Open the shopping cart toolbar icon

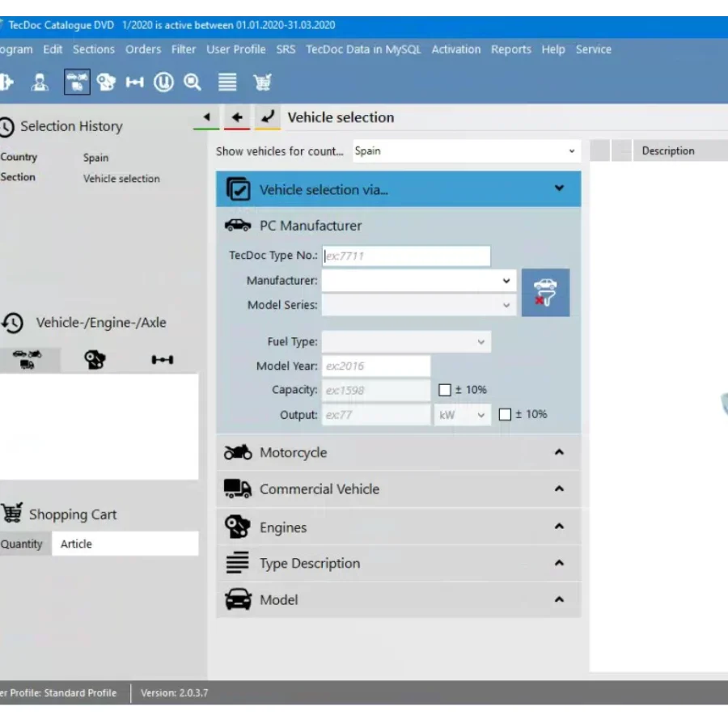click(262, 83)
